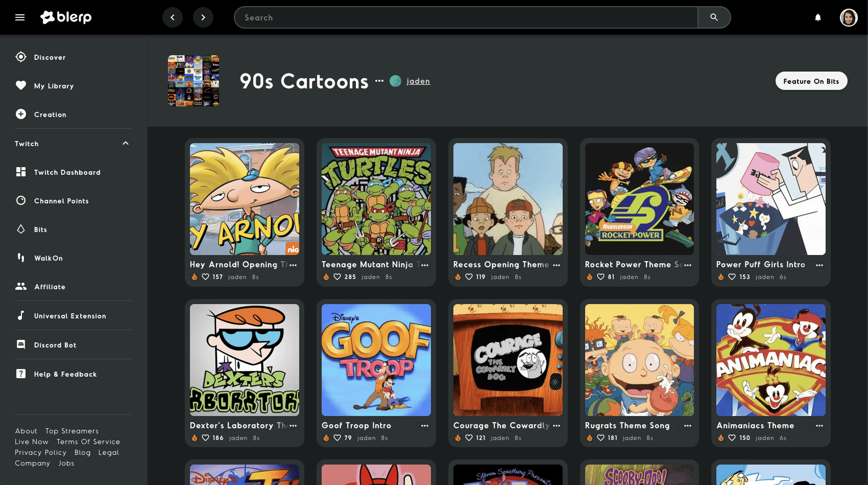
Task: Like the Recess Opening Theme heart
Action: tap(469, 276)
